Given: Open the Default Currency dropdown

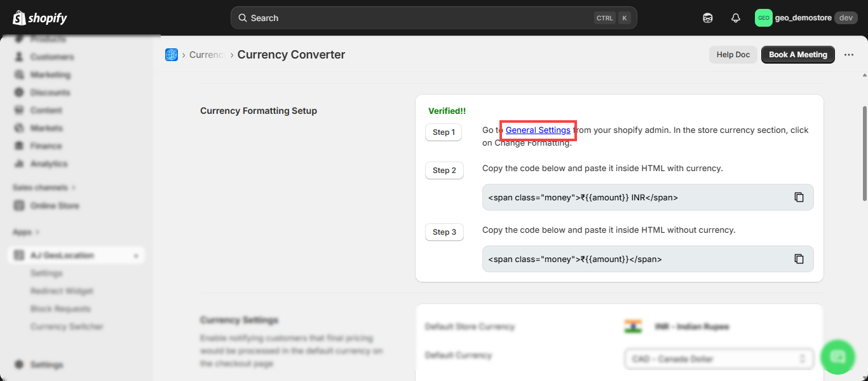Looking at the screenshot, I should 719,359.
